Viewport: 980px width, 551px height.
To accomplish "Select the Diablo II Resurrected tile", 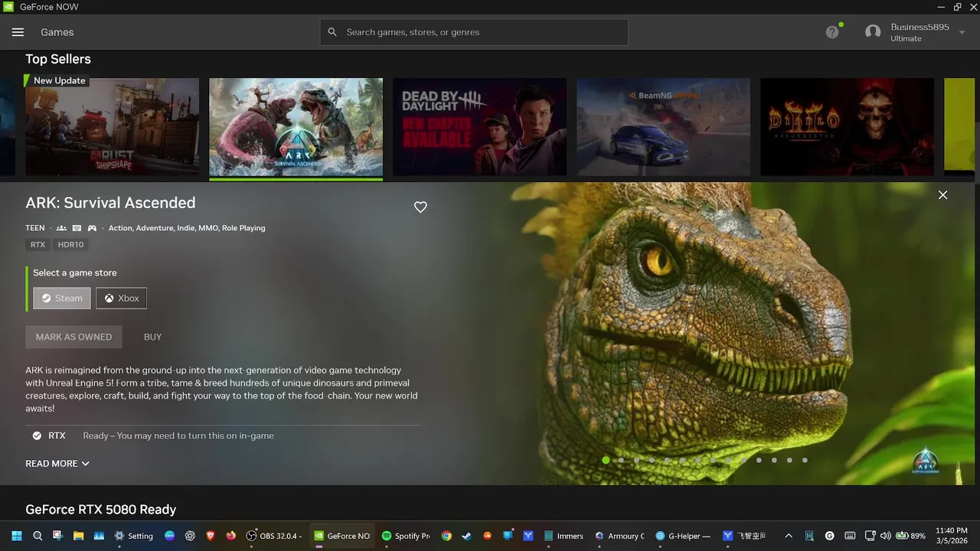I will [847, 127].
